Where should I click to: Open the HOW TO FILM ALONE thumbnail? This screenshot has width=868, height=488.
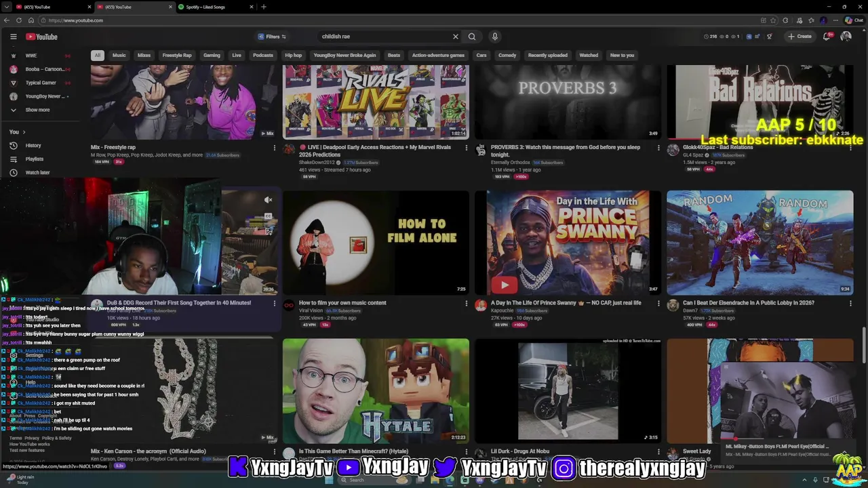point(376,243)
